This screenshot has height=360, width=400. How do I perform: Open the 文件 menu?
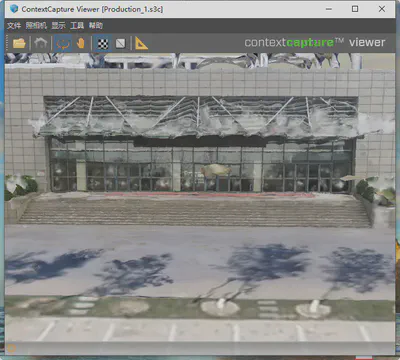[x=14, y=25]
